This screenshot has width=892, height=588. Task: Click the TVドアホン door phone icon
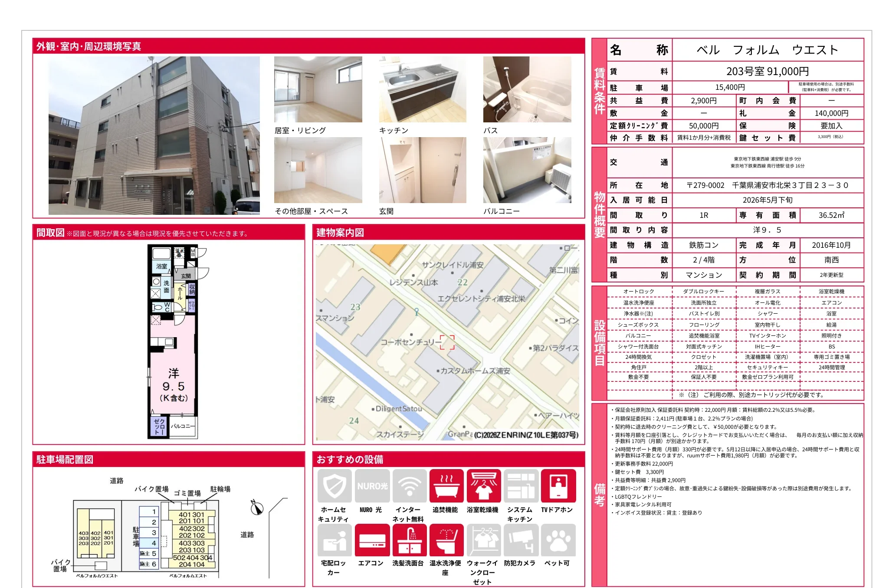[x=558, y=486]
